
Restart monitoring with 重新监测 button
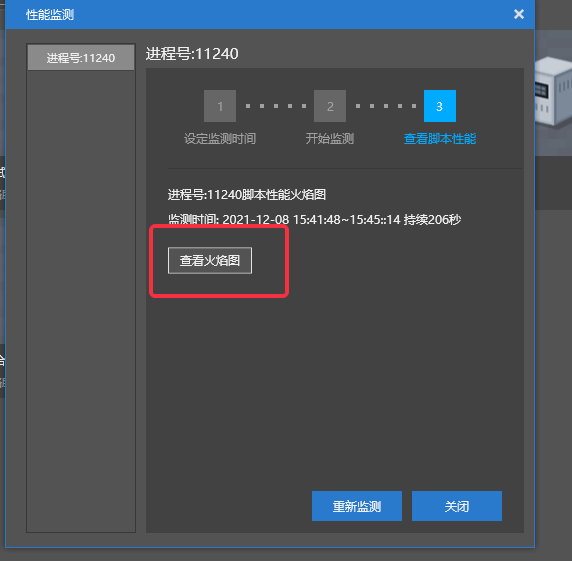[x=357, y=506]
